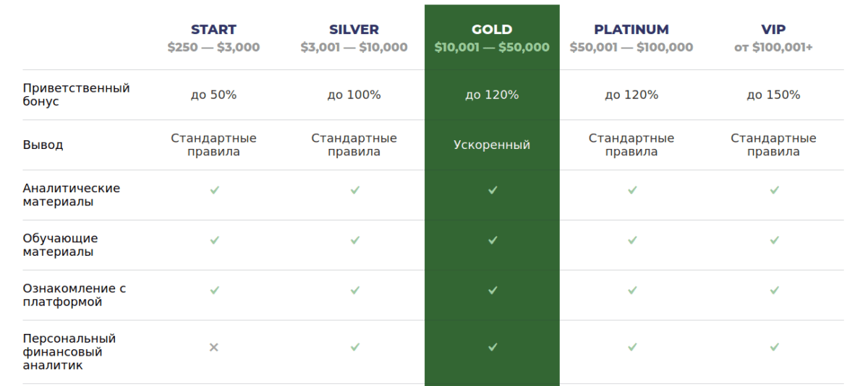Click the GOLD price range $10,001 — $50,000
Screen dimensions: 868x386
(492, 48)
